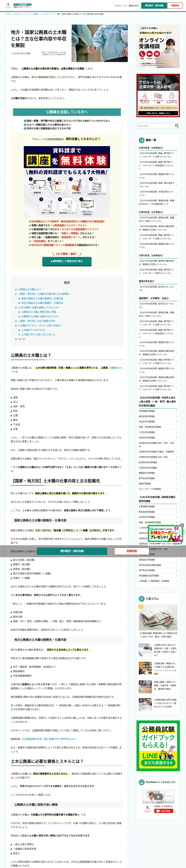Close the LINE coupon popup
Image resolution: width=186 pixels, height=868 pixels.
point(182,525)
